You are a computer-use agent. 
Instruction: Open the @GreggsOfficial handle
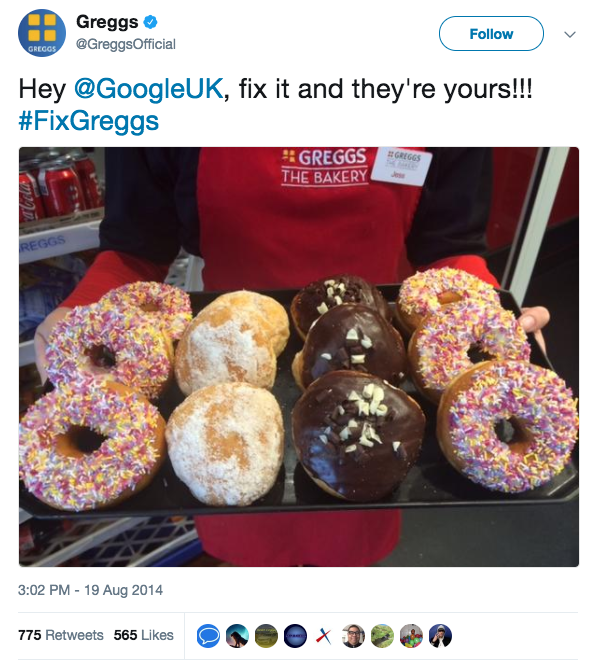click(x=125, y=44)
